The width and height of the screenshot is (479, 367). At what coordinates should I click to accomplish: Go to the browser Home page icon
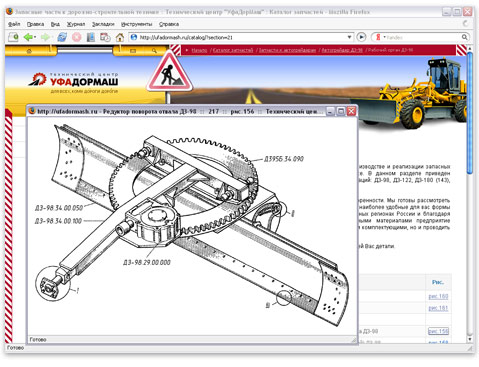(120, 37)
